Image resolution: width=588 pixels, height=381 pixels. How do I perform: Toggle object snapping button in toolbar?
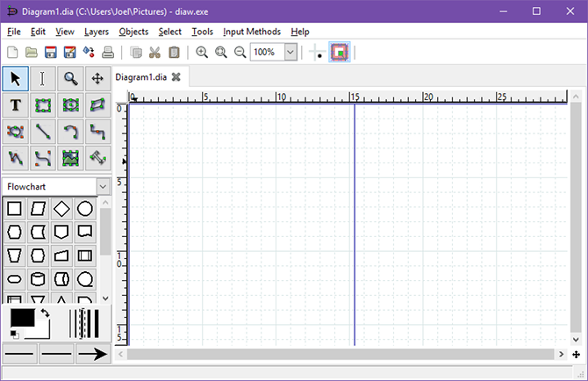coord(340,53)
